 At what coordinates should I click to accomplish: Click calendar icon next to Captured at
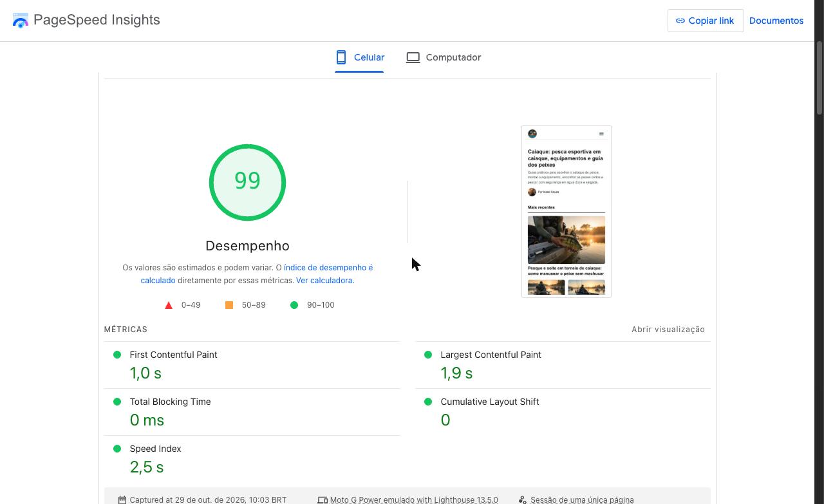[122, 499]
